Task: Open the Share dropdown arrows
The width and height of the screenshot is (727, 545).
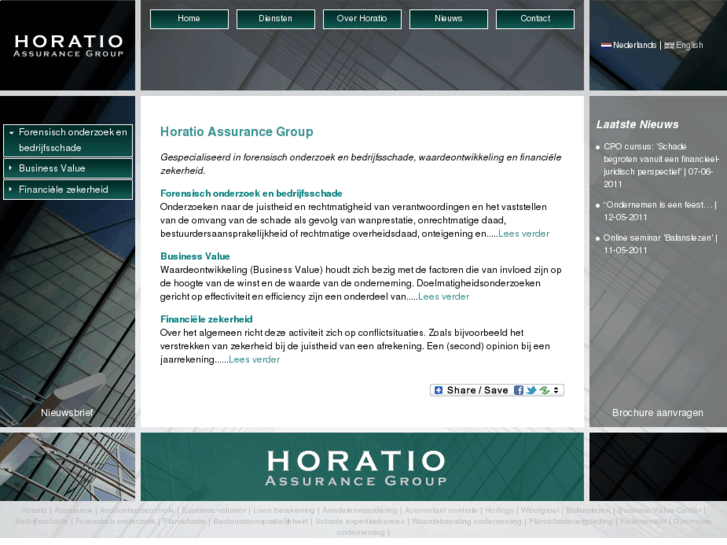Action: (556, 391)
